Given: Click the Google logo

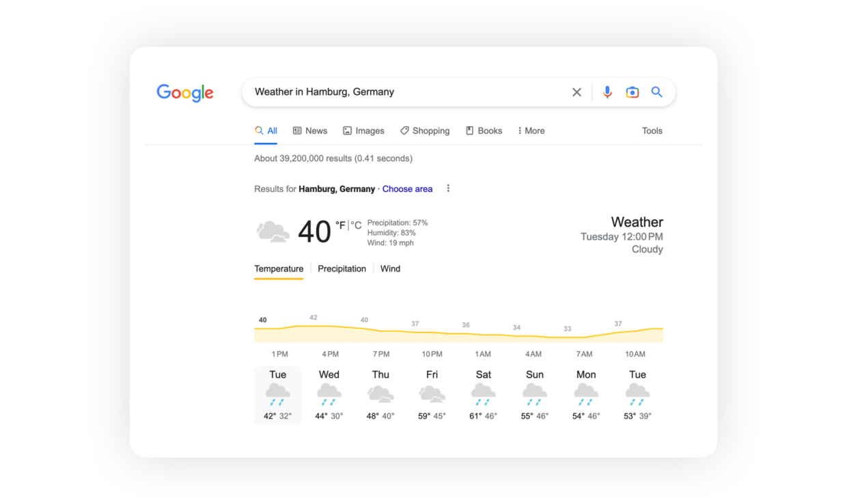Looking at the screenshot, I should coord(185,93).
